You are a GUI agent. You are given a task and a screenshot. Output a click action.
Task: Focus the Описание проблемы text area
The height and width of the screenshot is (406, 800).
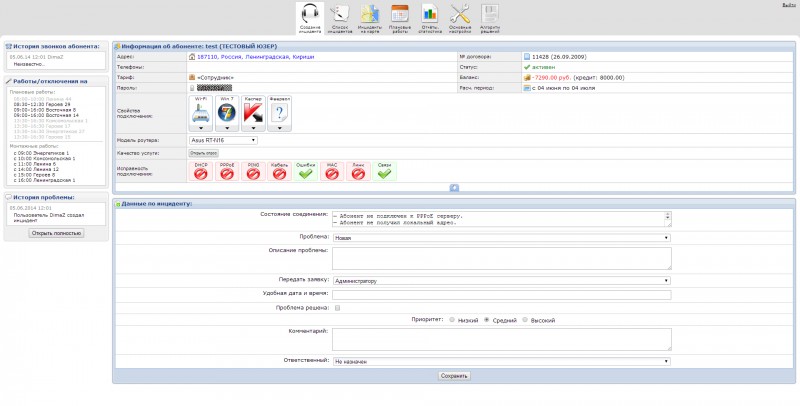[502, 258]
